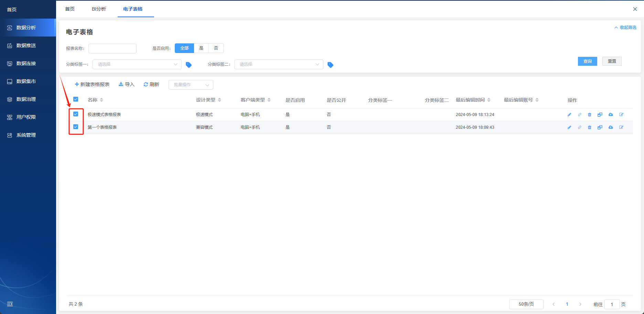Switch to the BI分析 tab

coord(99,9)
